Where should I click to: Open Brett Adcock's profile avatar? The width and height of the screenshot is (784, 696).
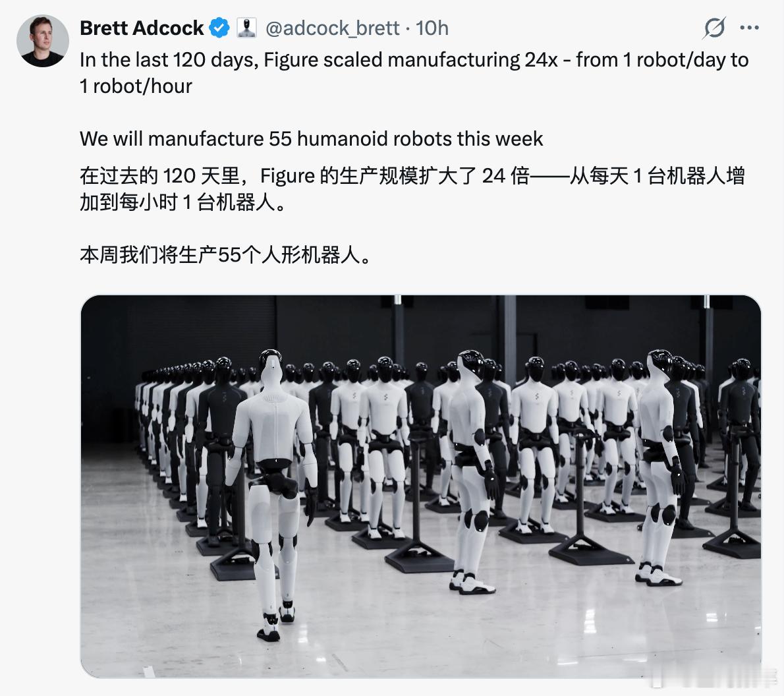42,40
